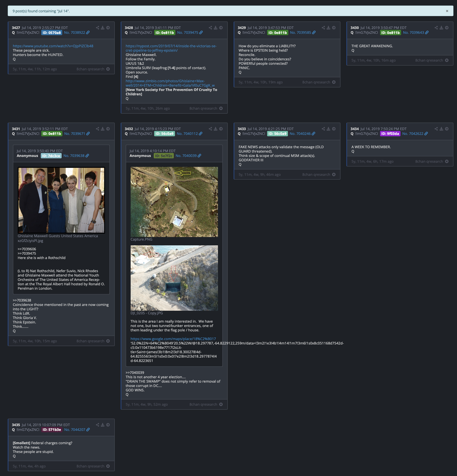Open post No. 7044207 link

click(77, 430)
